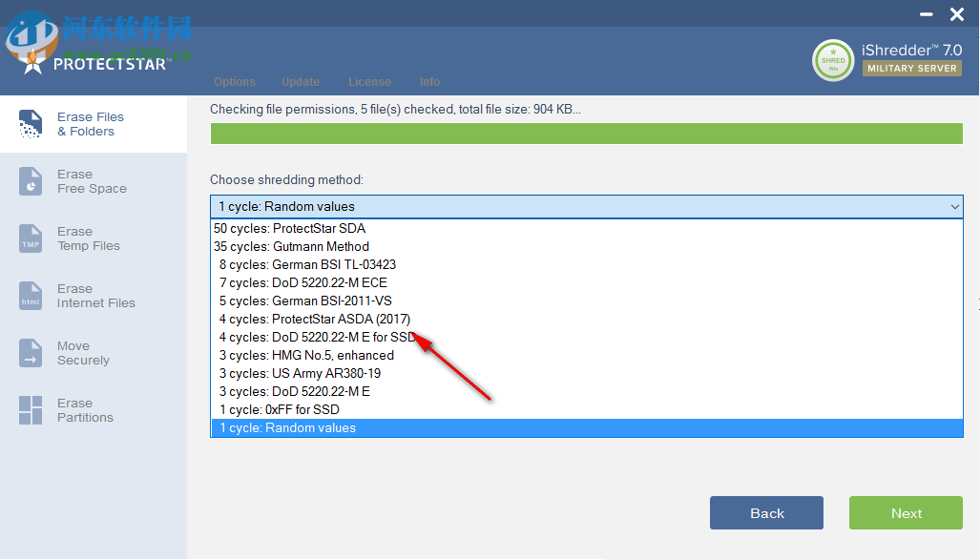Open the Options menu
This screenshot has width=980, height=560.
[235, 82]
